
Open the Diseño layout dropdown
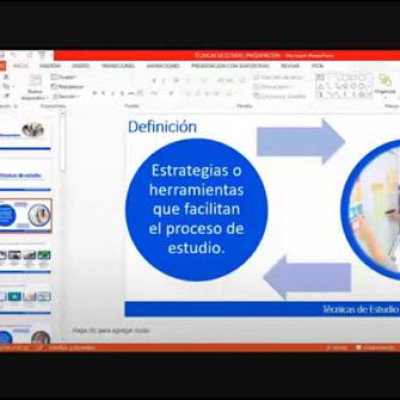point(64,77)
